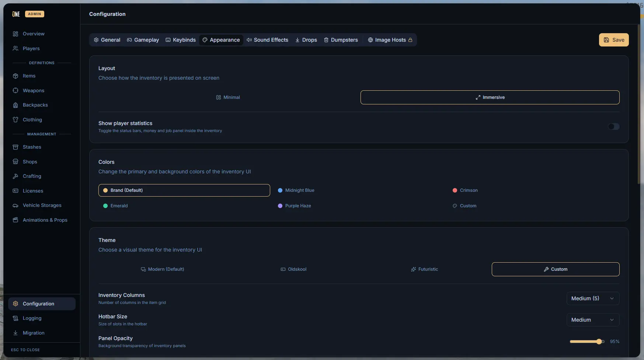Image resolution: width=644 pixels, height=360 pixels.
Task: Select the Oldskool theme
Action: pos(293,269)
